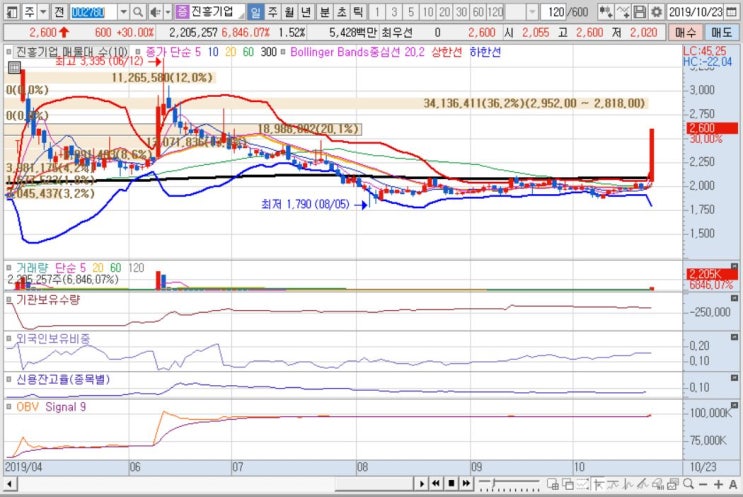Click the 60 interval button
The height and width of the screenshot is (497, 743).
(x=478, y=11)
